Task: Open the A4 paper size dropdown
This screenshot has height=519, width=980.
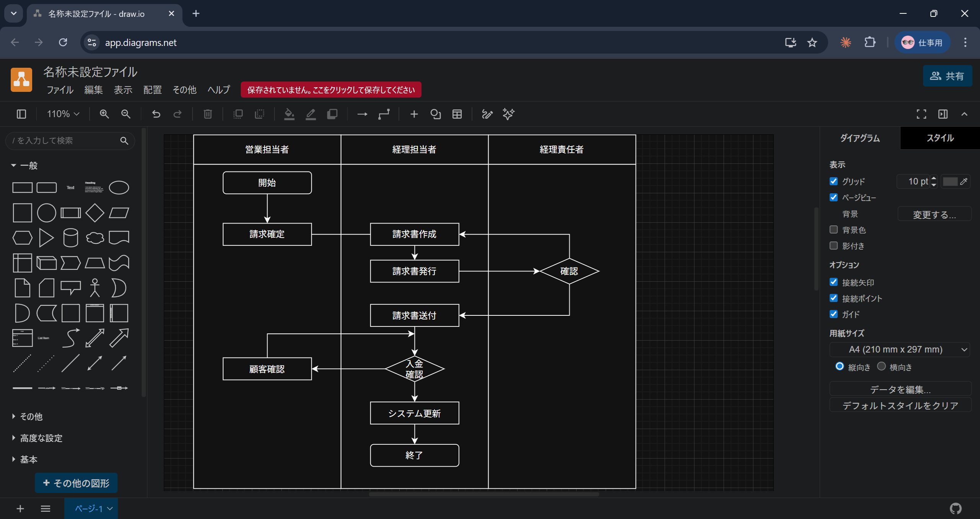Action: pos(900,349)
